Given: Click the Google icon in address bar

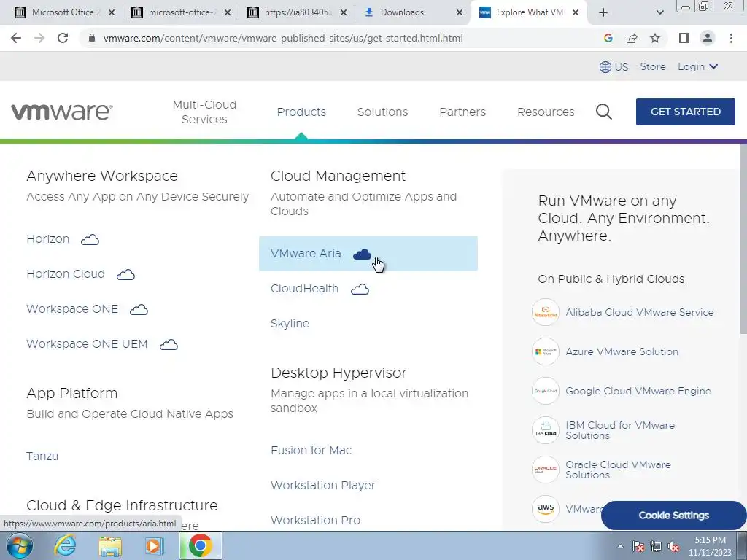Looking at the screenshot, I should coord(608,38).
